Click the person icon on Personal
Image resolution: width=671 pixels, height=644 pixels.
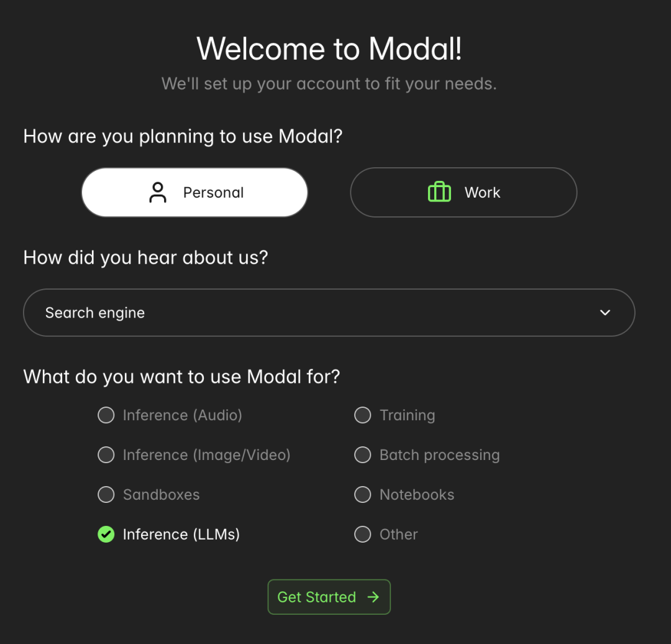point(158,193)
